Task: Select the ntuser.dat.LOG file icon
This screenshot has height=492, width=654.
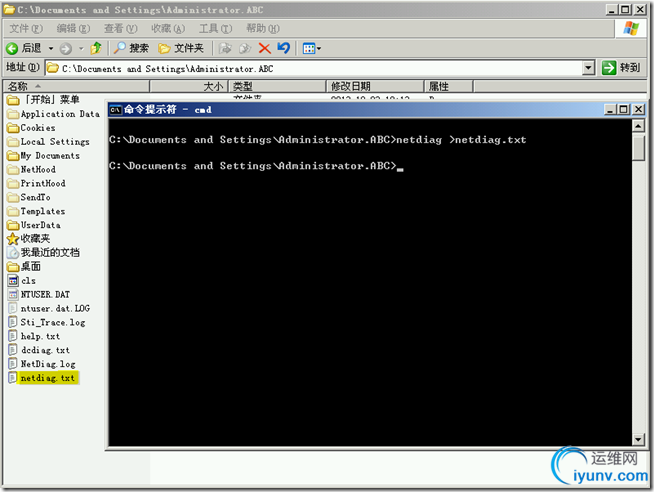Action: pyautogui.click(x=13, y=308)
